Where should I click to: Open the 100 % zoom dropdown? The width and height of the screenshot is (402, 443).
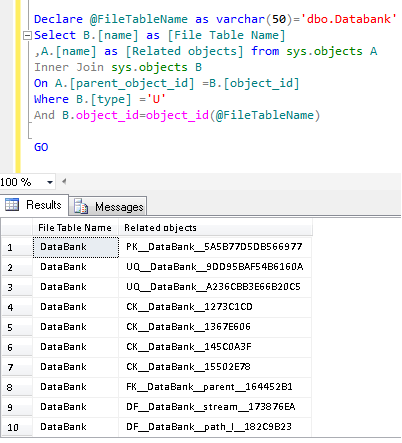tap(50, 182)
